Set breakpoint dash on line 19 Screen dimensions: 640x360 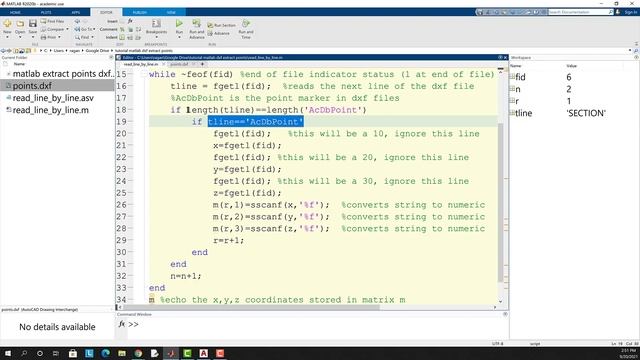[130, 122]
